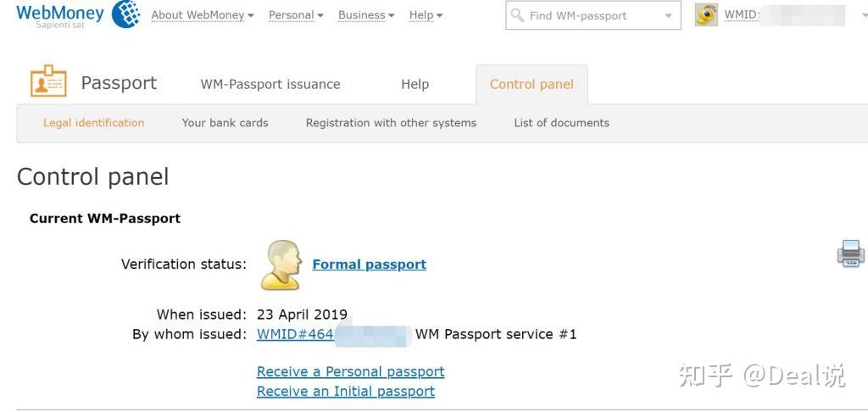Image resolution: width=868 pixels, height=412 pixels.
Task: Click the magnifier search icon
Action: click(x=517, y=15)
